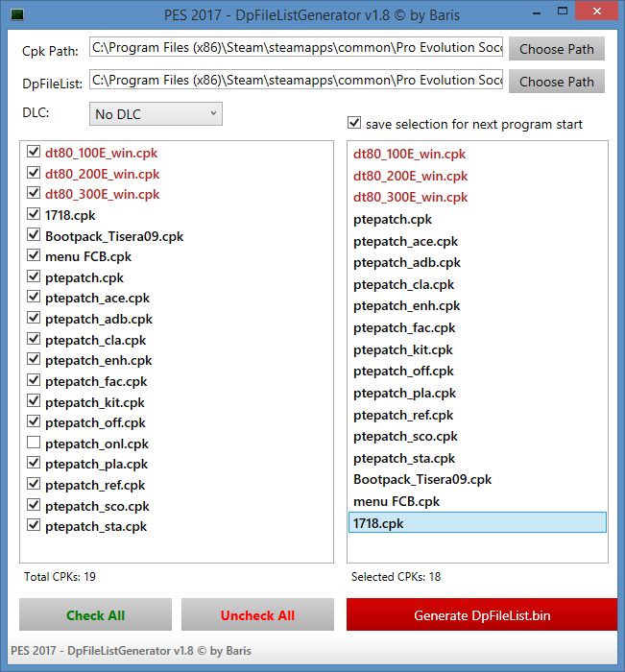Screen dimensions: 625x672
Task: Toggle ptepatch.cpk checkbox in left list
Action: pyautogui.click(x=34, y=276)
